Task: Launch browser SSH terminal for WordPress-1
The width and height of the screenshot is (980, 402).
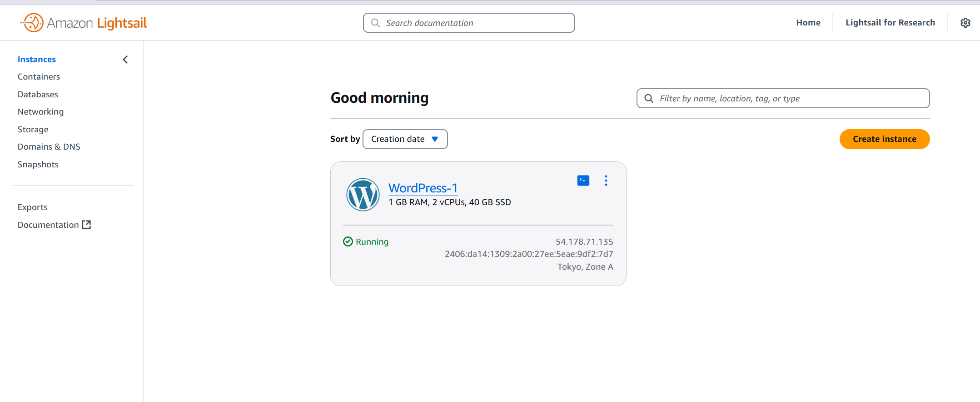Action: (x=583, y=181)
